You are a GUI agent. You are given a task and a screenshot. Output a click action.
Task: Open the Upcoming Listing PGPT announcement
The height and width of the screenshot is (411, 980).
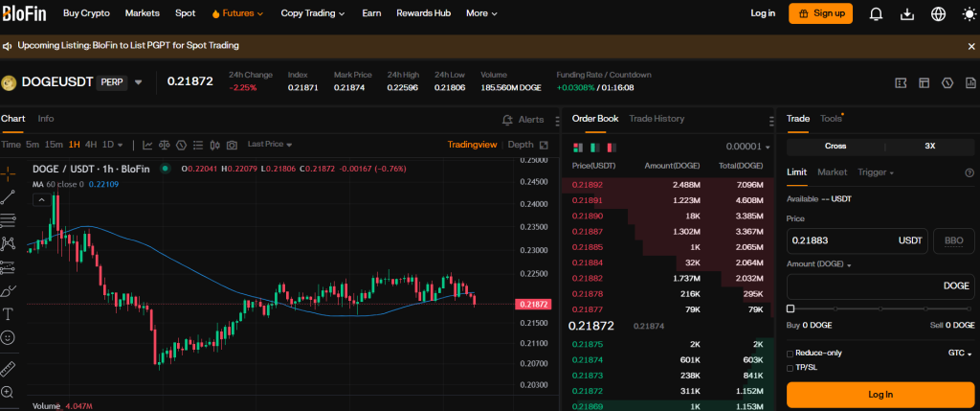tap(128, 46)
